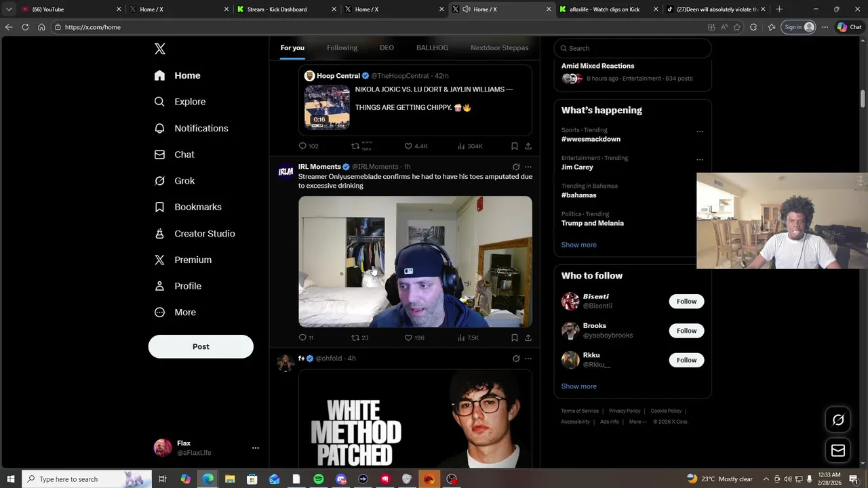Bookmark the post quoting Hoop Central
The width and height of the screenshot is (868, 488).
[x=515, y=146]
